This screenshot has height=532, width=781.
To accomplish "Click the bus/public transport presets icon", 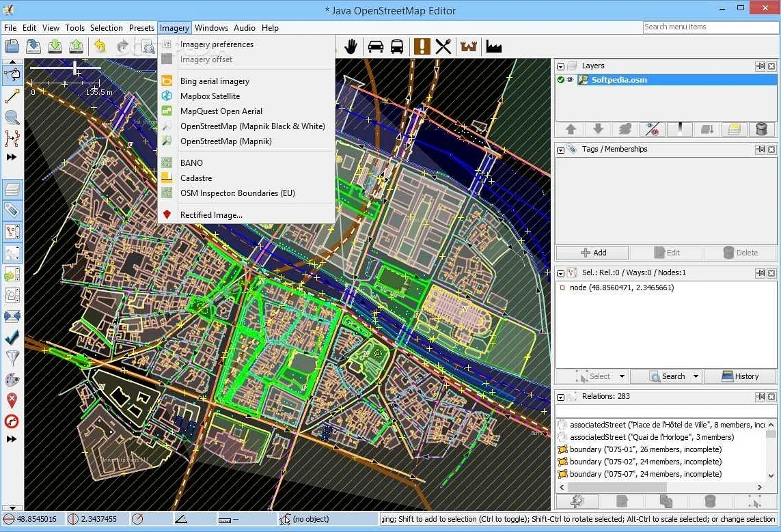I will click(x=397, y=46).
